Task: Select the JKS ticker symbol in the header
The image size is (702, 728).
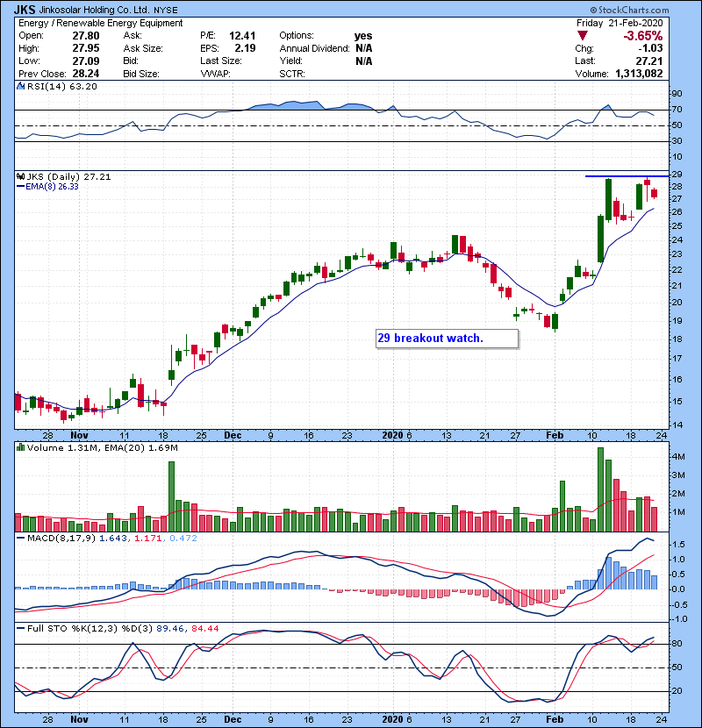Action: point(25,10)
